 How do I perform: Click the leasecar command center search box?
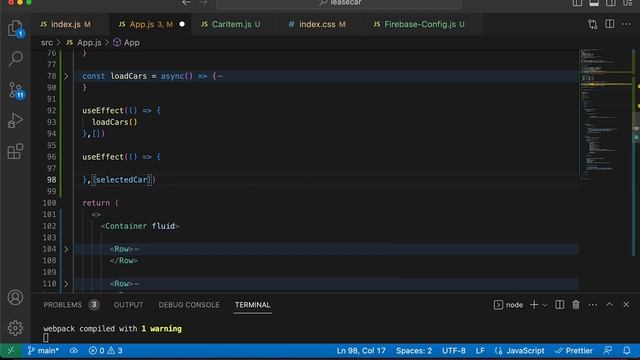click(x=339, y=3)
